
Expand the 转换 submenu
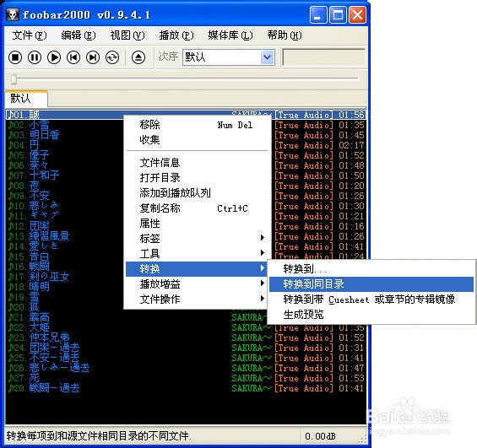point(197,268)
